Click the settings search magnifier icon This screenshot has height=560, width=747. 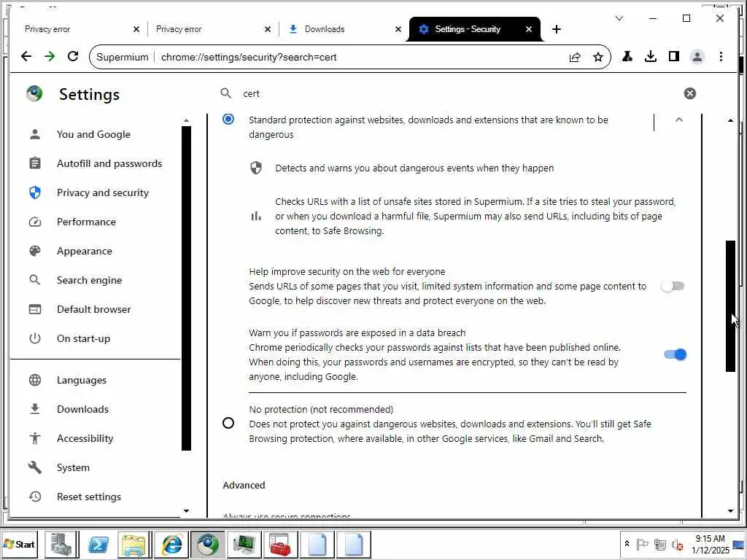(x=226, y=93)
